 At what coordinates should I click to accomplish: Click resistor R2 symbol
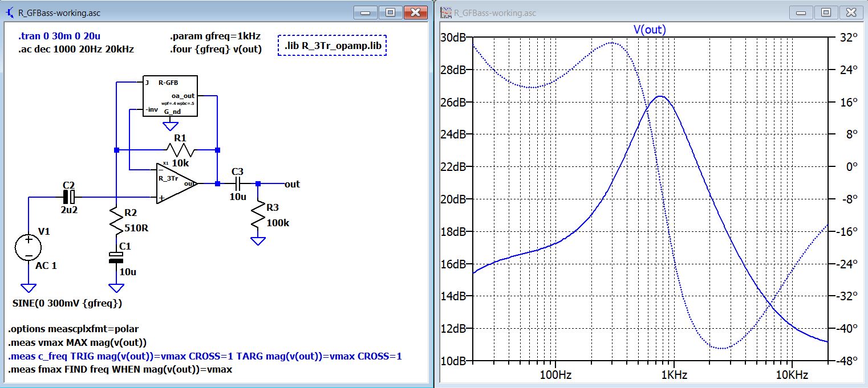(x=116, y=222)
